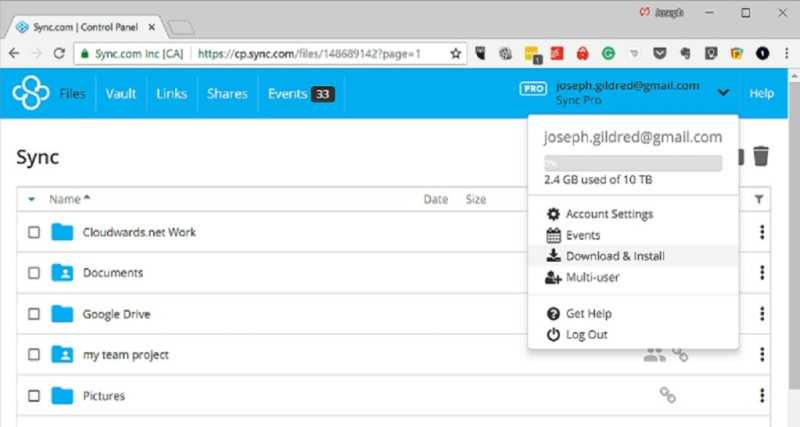Select Events in the account dropdown
The width and height of the screenshot is (800, 427).
(583, 235)
